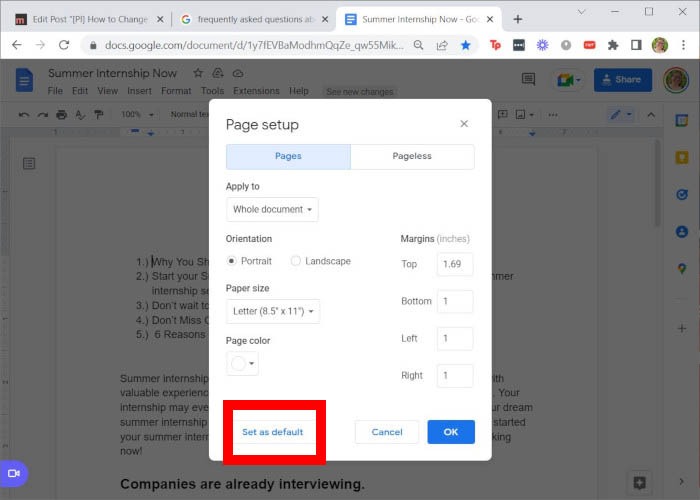The width and height of the screenshot is (700, 500).
Task: Click the Right margin field
Action: click(x=455, y=375)
